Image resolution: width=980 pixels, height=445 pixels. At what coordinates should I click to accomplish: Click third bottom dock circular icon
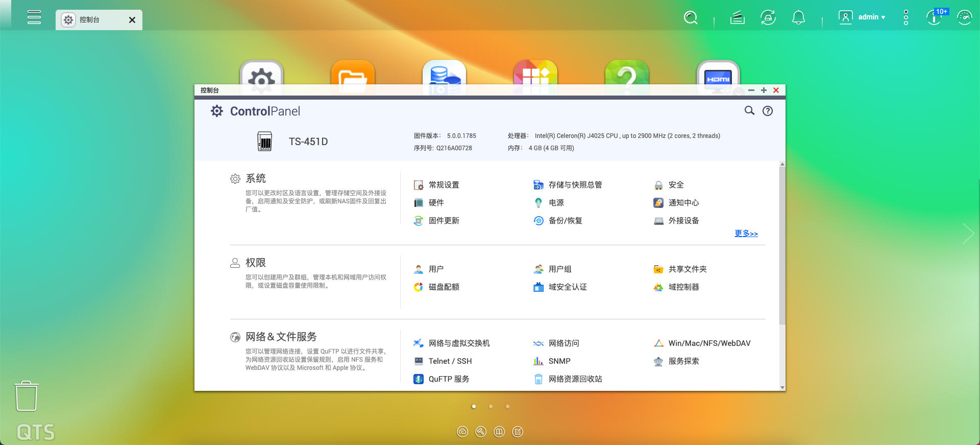point(499,432)
